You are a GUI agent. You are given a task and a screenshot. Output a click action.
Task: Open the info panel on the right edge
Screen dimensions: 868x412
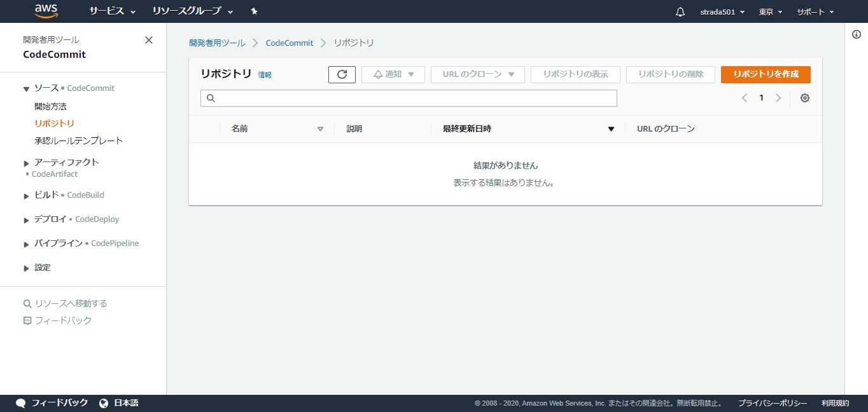pyautogui.click(x=856, y=35)
